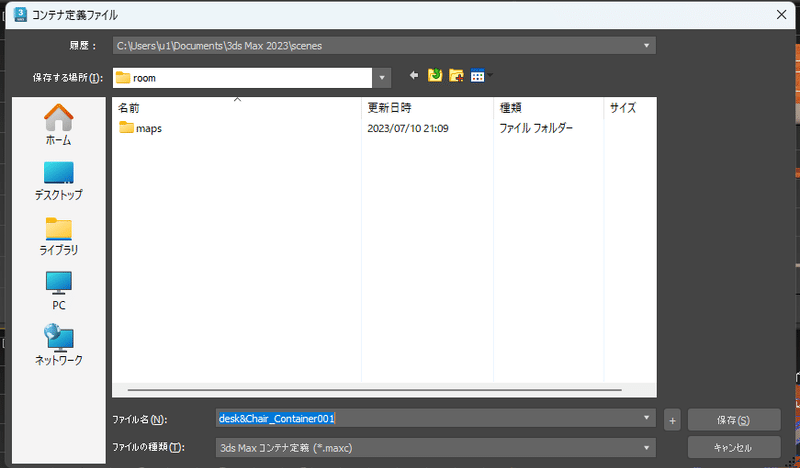Screen dimensions: 800x468
Task: Go back using the left arrow icon
Action: pos(414,76)
